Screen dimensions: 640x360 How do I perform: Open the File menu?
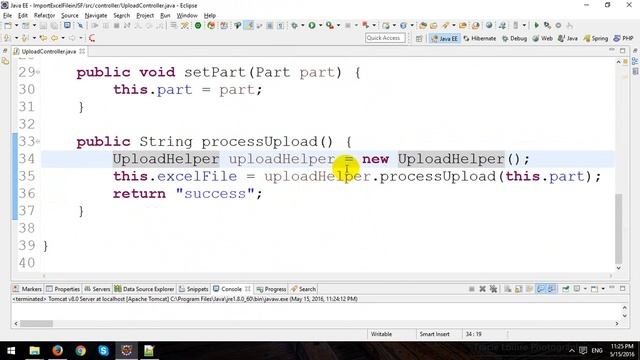pyautogui.click(x=7, y=16)
